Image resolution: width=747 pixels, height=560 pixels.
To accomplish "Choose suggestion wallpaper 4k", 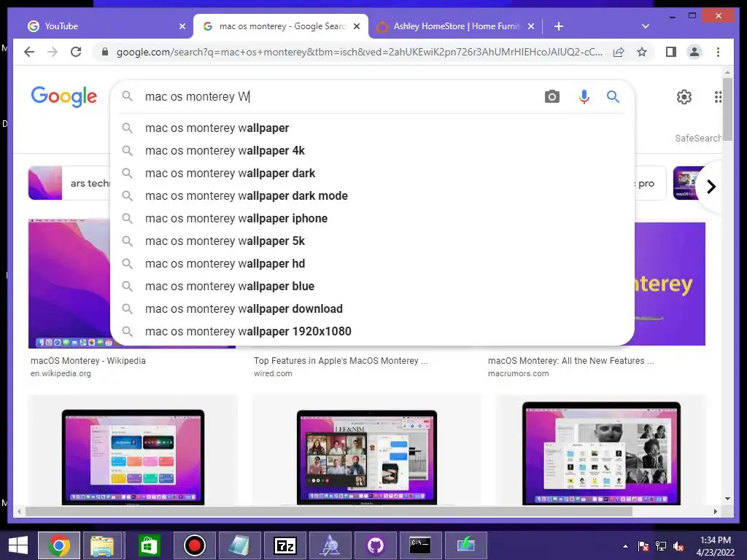I will 372,150.
